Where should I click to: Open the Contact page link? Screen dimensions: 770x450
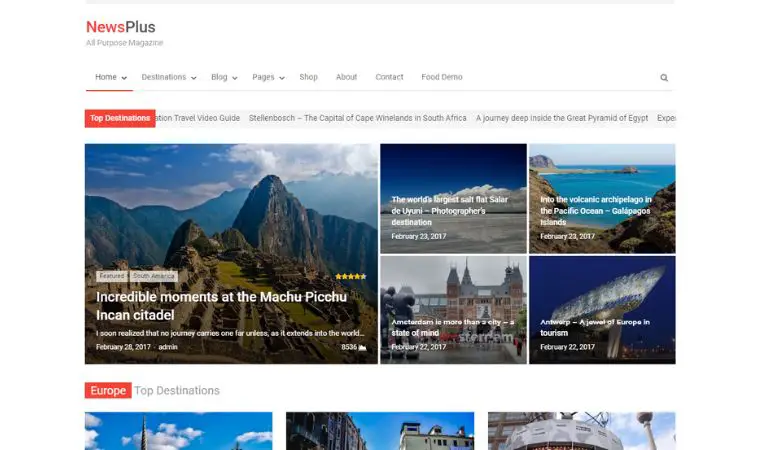389,77
